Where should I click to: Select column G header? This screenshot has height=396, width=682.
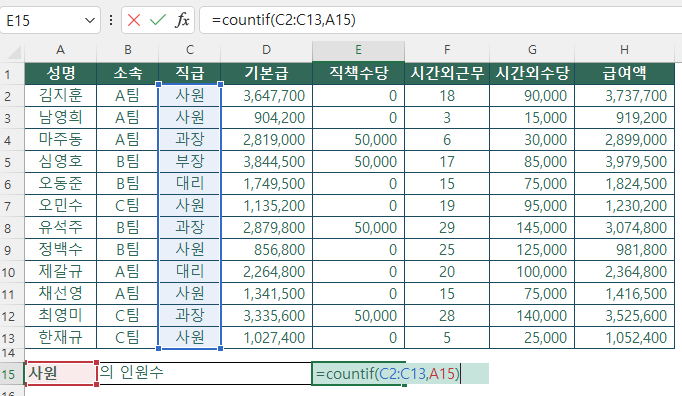point(532,50)
